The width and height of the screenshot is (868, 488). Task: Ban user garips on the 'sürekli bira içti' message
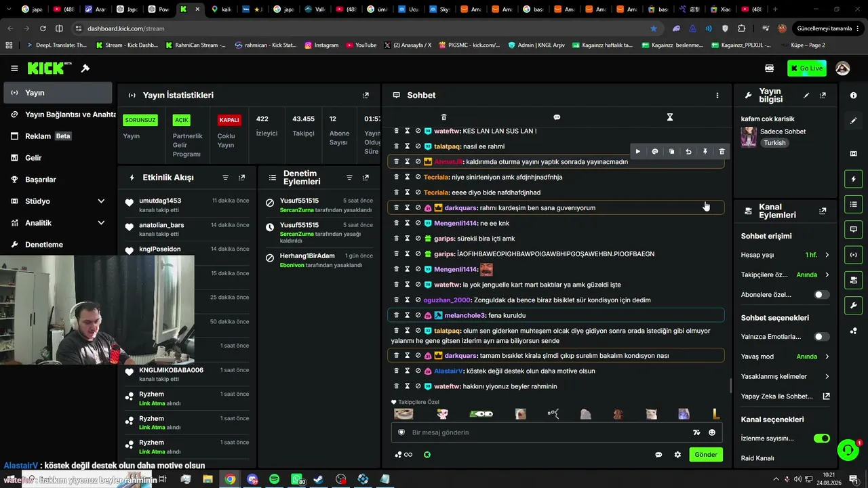[418, 239]
